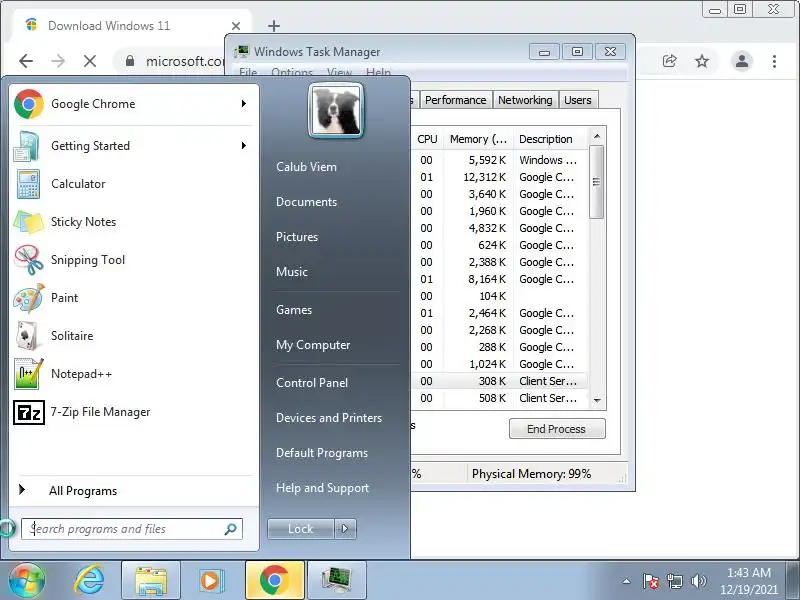Open My Computer link
This screenshot has width=800, height=600.
pyautogui.click(x=313, y=345)
